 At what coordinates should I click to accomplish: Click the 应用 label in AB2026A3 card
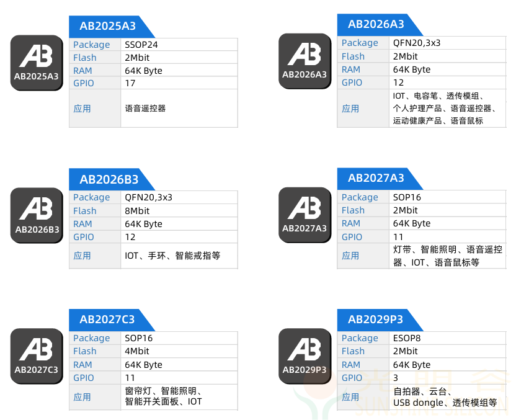pyautogui.click(x=351, y=107)
